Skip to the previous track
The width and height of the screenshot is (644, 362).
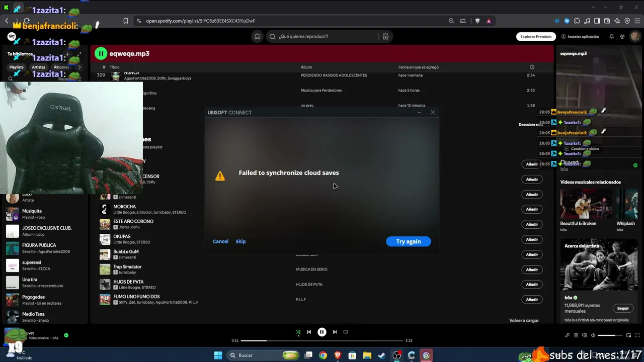pos(309,332)
